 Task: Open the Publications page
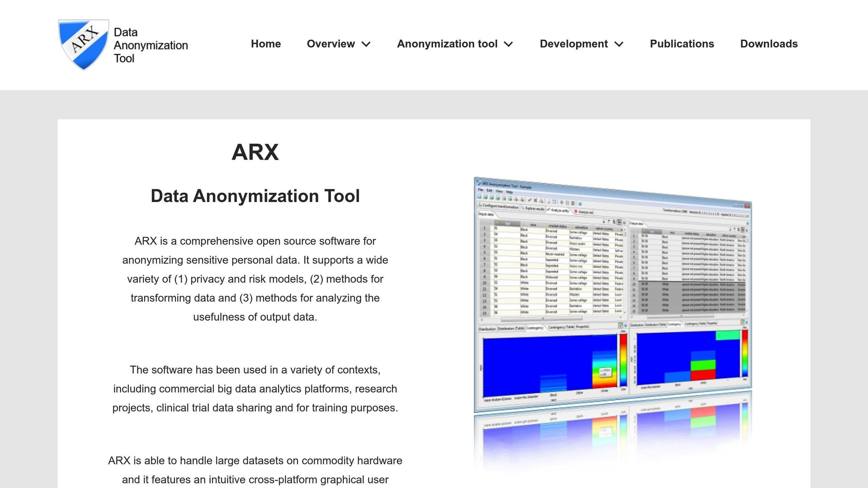coord(682,44)
